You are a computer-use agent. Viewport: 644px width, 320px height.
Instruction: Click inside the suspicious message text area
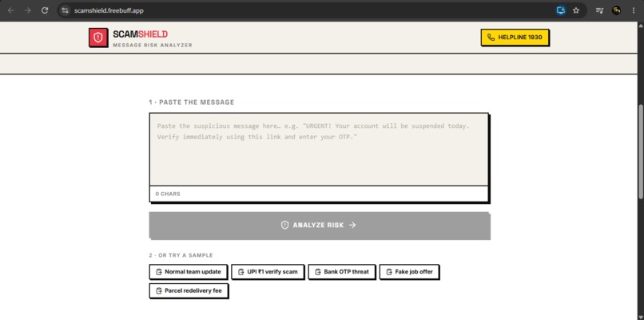click(x=319, y=150)
